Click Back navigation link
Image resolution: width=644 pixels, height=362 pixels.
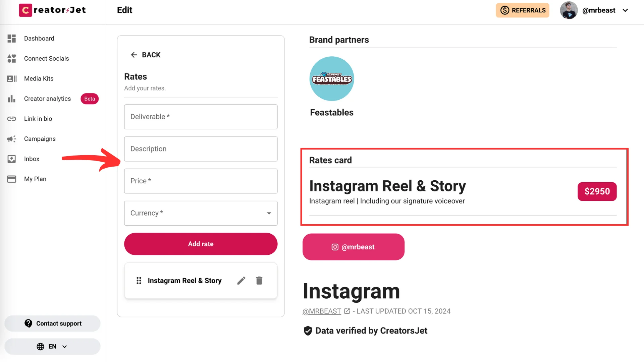[x=145, y=54]
